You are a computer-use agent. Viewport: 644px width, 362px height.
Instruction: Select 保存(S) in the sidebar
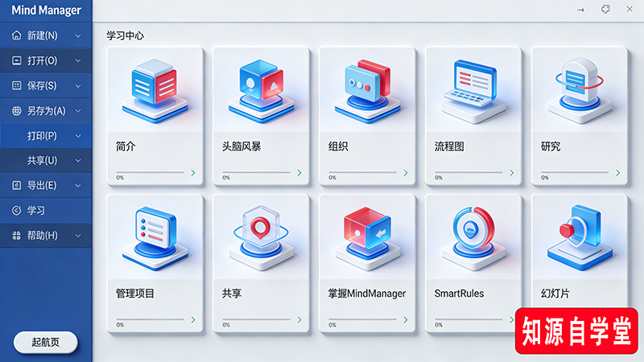pyautogui.click(x=46, y=85)
